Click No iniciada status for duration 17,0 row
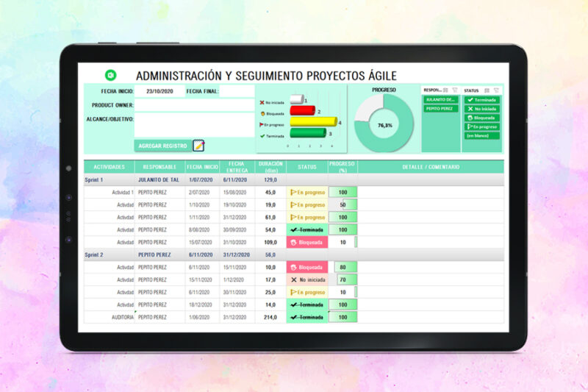588x392 pixels. click(x=307, y=279)
